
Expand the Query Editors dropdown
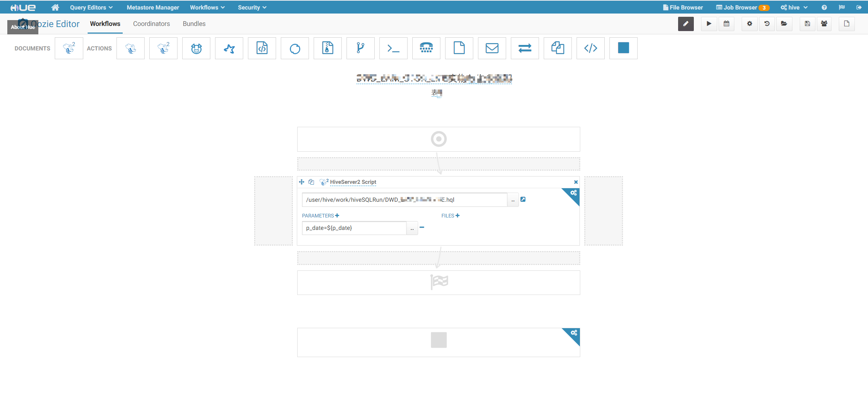91,7
